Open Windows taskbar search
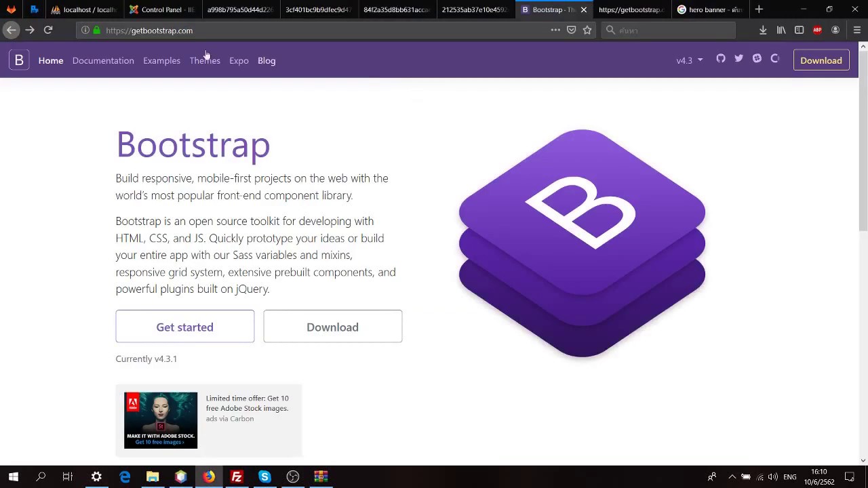Image resolution: width=868 pixels, height=488 pixels. pos(41,476)
